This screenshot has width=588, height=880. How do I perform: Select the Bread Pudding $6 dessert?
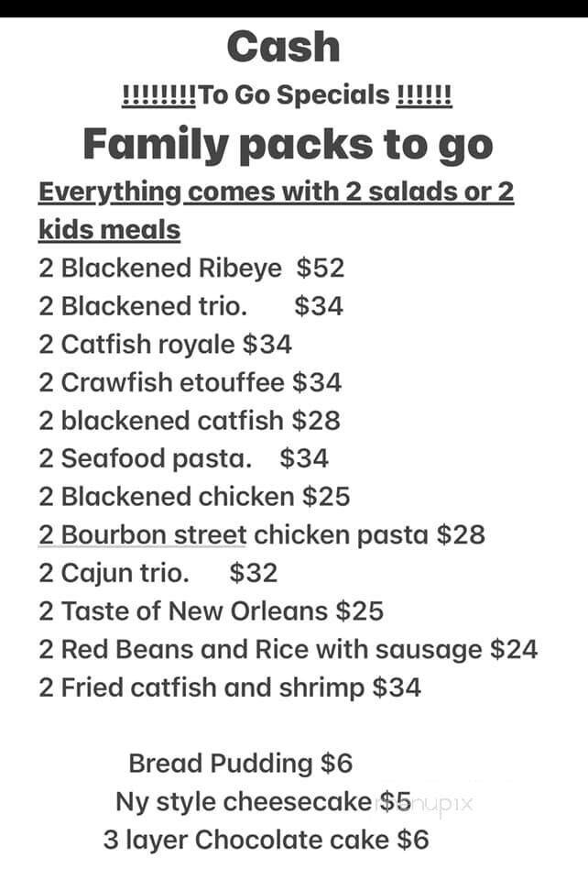pyautogui.click(x=240, y=763)
